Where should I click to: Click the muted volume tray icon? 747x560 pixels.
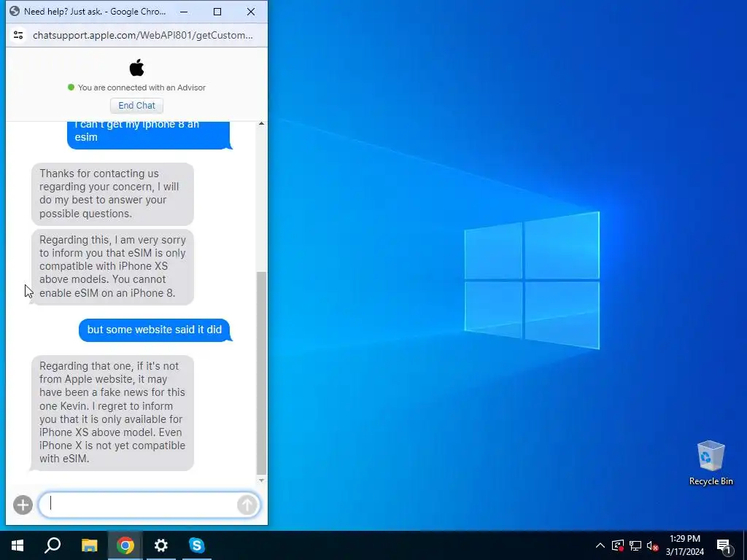tap(653, 545)
